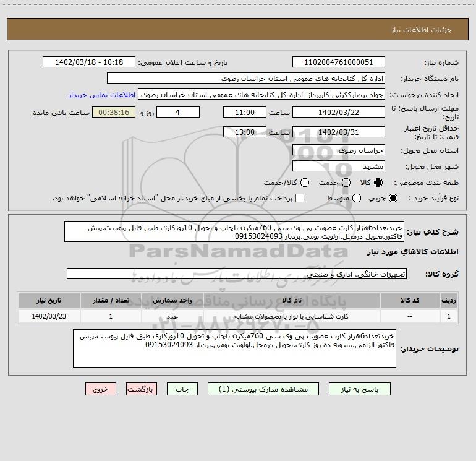Click the request creator field جواد بردبارککرئی

click(261, 95)
